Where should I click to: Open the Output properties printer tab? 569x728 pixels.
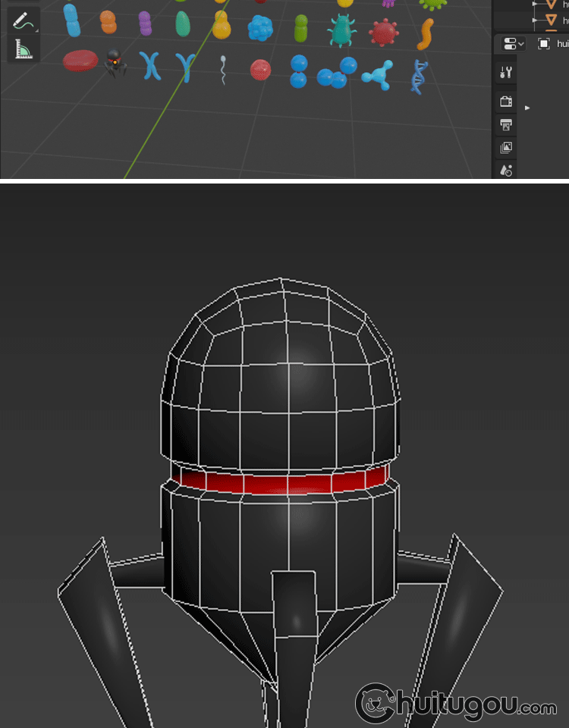506,124
